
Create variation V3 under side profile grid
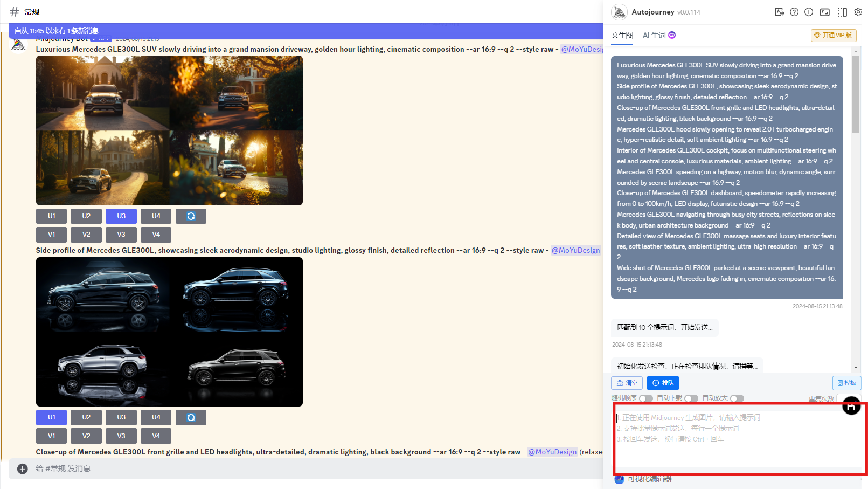(121, 436)
